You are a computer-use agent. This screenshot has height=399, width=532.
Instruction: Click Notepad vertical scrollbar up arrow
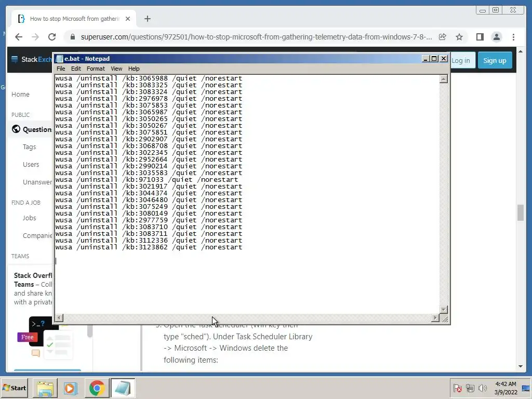[x=444, y=79]
